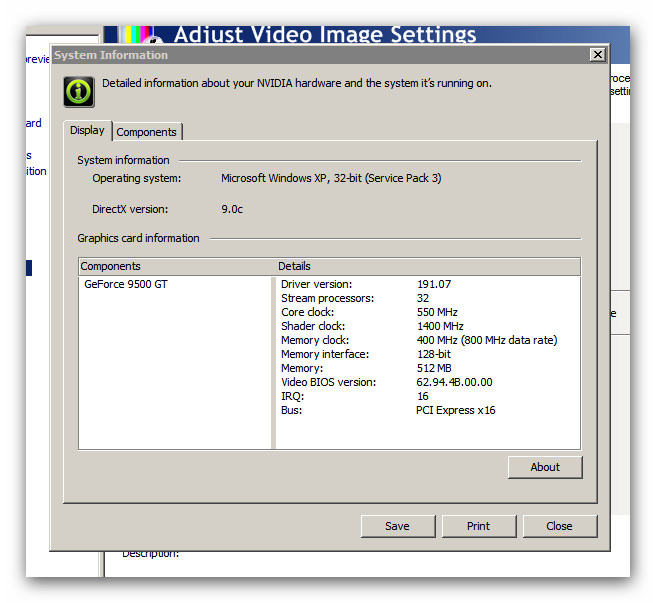
Task: Open the Components tab
Action: pyautogui.click(x=146, y=132)
